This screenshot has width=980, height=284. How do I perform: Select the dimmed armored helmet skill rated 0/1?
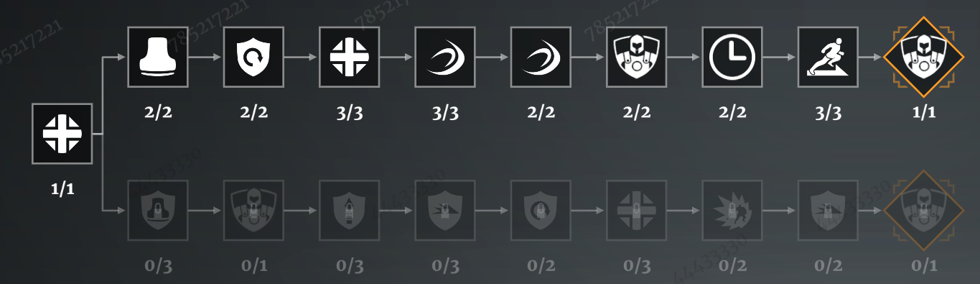click(253, 210)
